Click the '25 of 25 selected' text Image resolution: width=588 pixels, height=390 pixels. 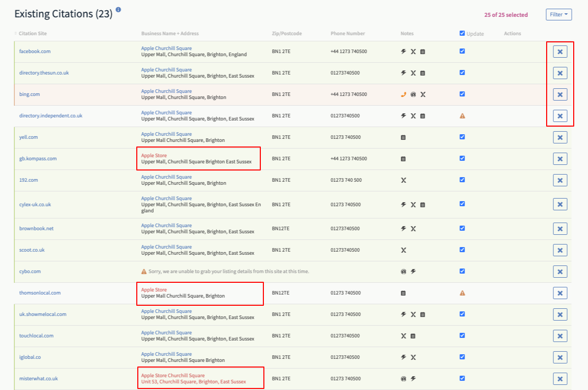click(506, 15)
